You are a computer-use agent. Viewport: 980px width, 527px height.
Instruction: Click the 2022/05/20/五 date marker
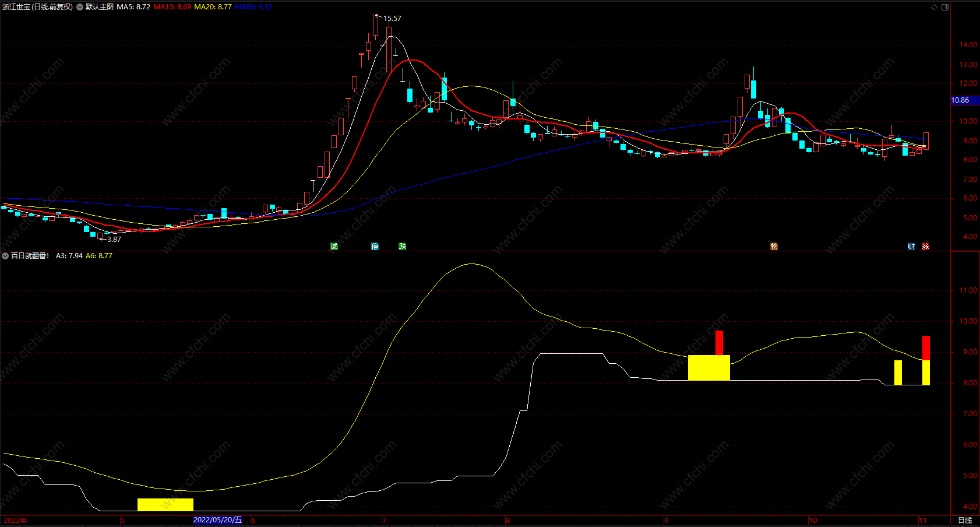(x=217, y=520)
